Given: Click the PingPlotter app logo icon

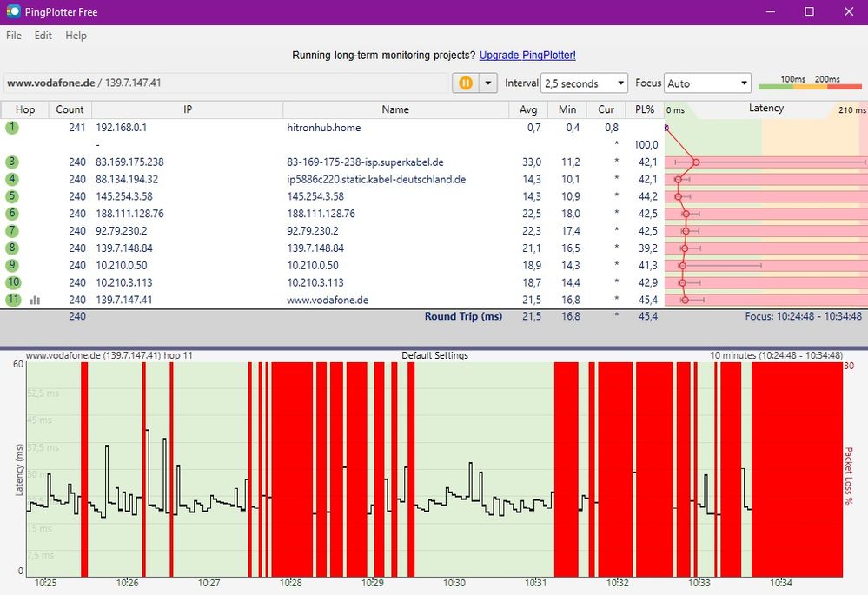Looking at the screenshot, I should tap(13, 11).
